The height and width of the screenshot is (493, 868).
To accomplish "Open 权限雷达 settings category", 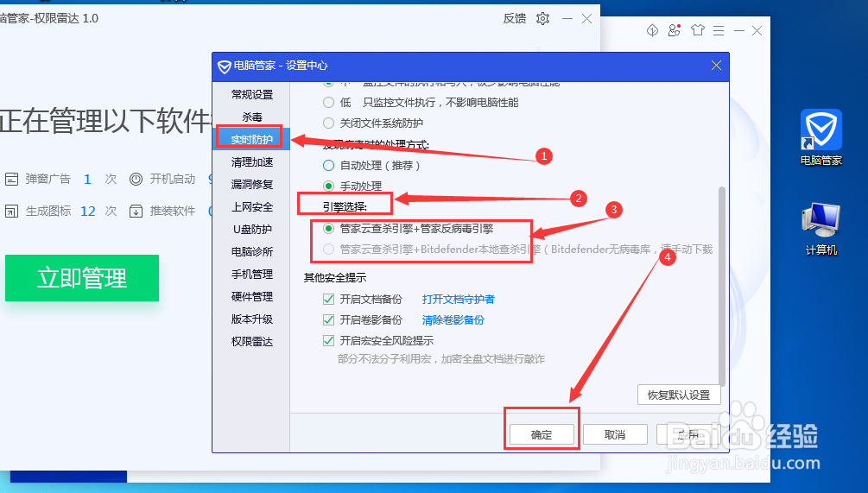I will tap(252, 342).
